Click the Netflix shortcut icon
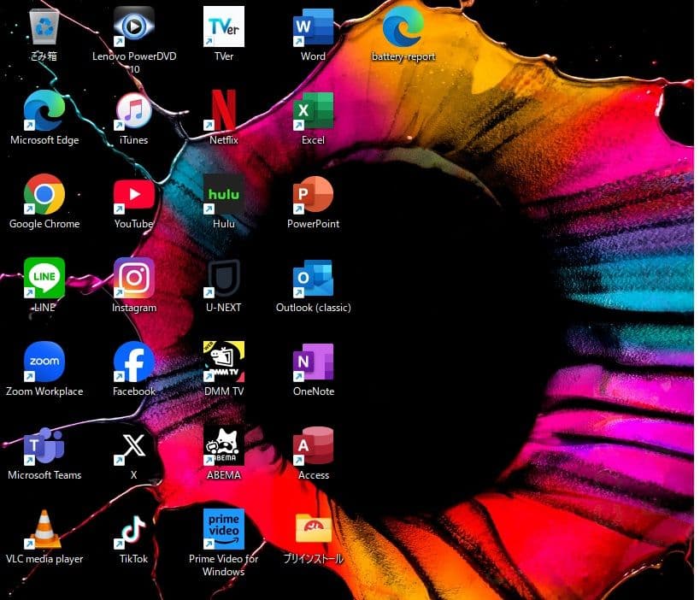This screenshot has height=600, width=700. point(224,111)
